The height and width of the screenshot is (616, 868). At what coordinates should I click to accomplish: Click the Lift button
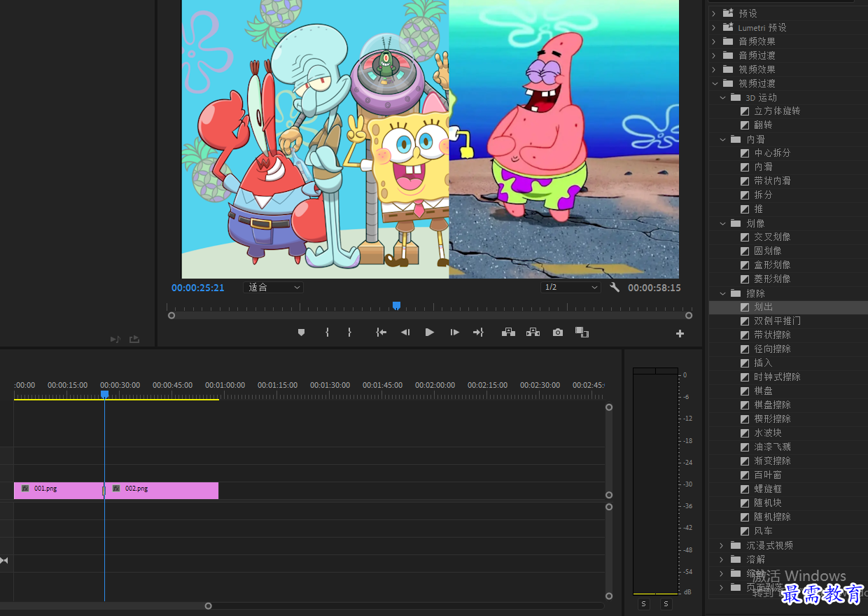[509, 332]
